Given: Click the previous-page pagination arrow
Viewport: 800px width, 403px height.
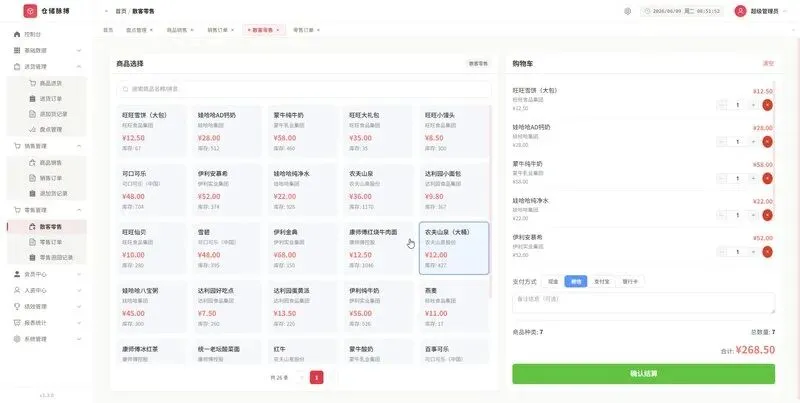Looking at the screenshot, I should (x=302, y=377).
